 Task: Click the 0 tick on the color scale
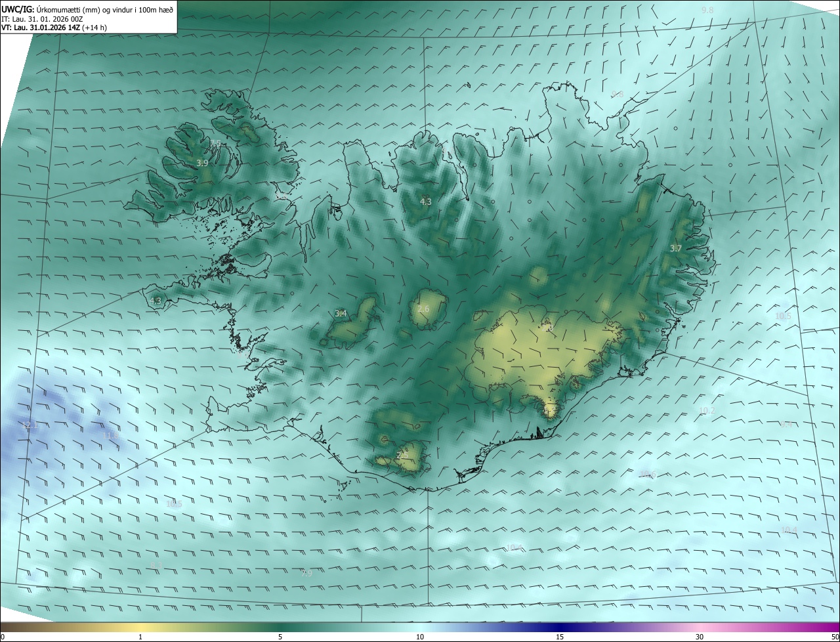(3, 637)
